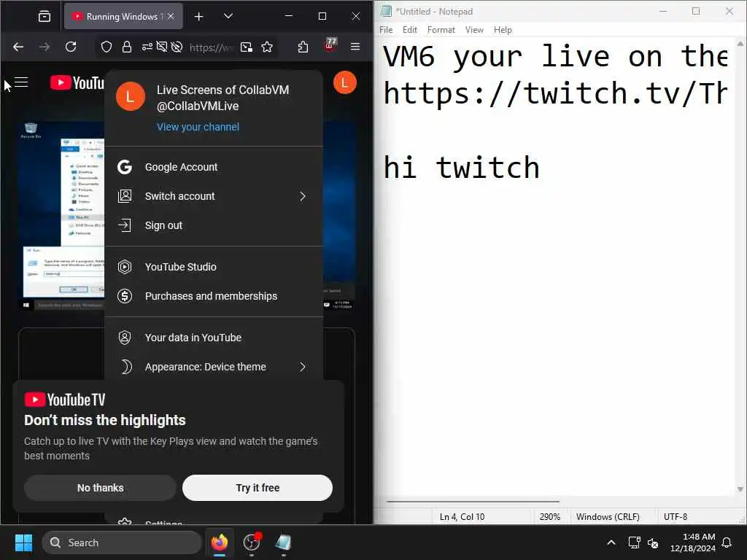747x560 pixels.
Task: Open a new Firefox tab
Action: (x=198, y=17)
